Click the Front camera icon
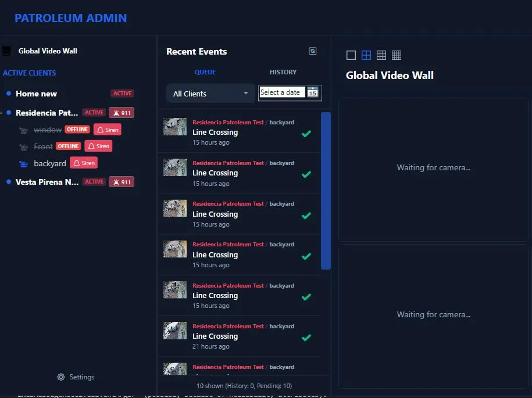This screenshot has width=532, height=398. point(23,147)
